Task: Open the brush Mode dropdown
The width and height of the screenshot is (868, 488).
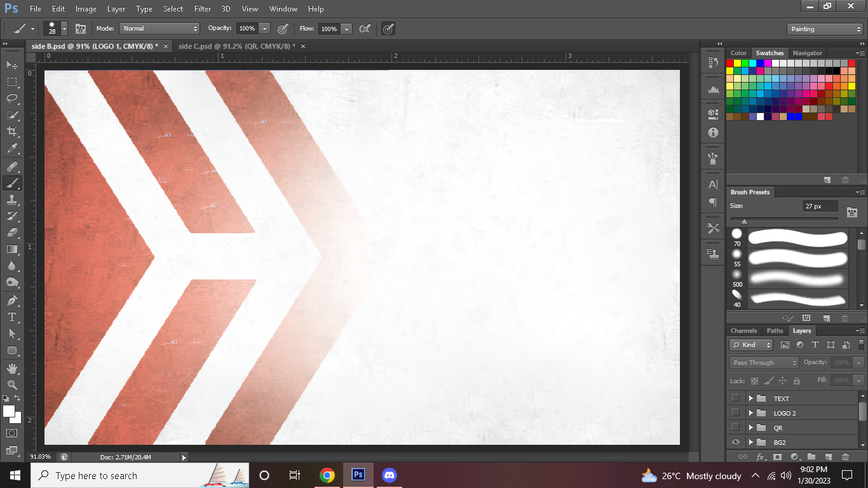Action: pos(159,29)
